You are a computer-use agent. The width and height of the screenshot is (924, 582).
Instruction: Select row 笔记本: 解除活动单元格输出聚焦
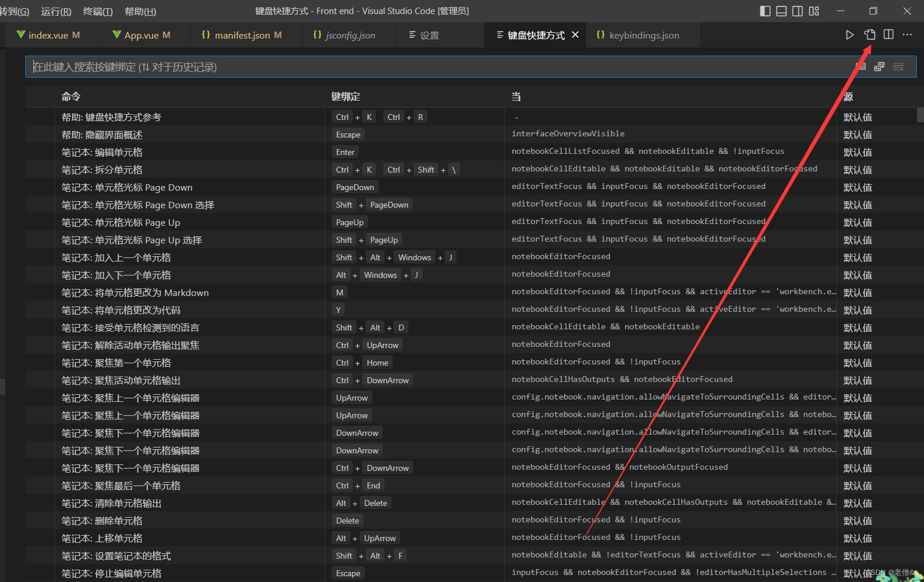click(x=471, y=345)
